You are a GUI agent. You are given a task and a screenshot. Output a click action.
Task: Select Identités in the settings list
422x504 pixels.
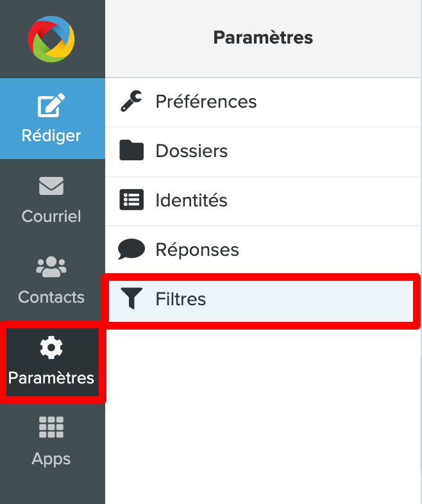263,201
